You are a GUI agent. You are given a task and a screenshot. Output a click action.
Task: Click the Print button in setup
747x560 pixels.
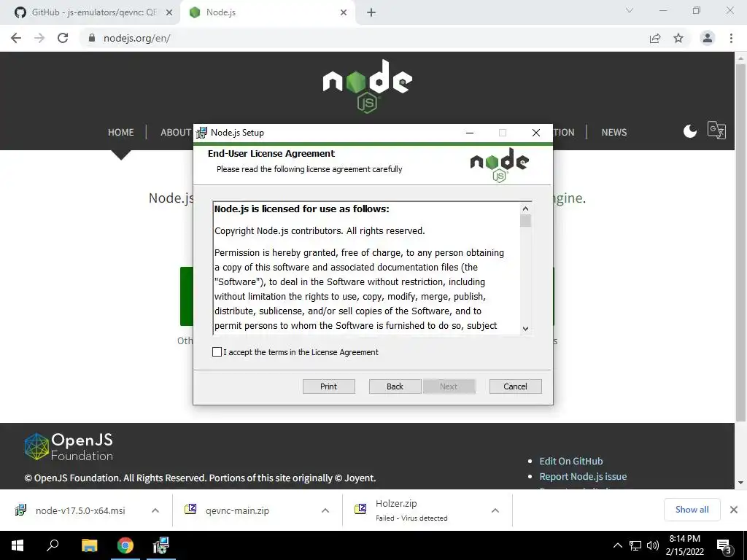(x=329, y=386)
